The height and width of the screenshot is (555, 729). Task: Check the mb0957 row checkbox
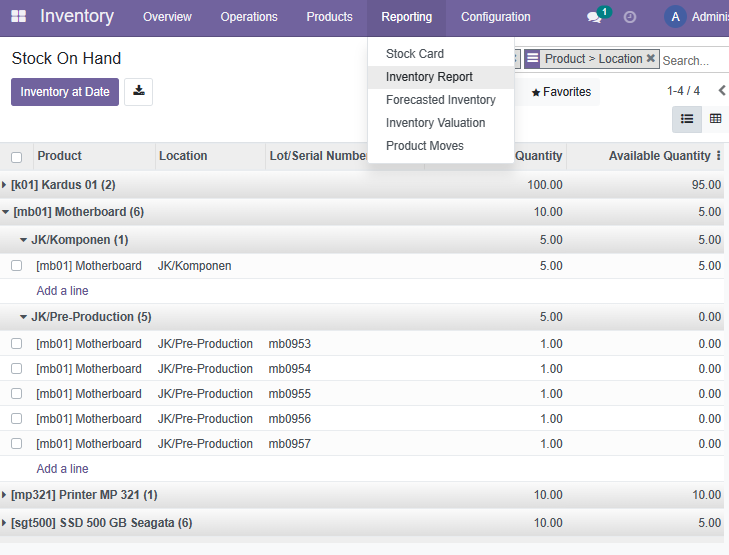click(x=17, y=443)
